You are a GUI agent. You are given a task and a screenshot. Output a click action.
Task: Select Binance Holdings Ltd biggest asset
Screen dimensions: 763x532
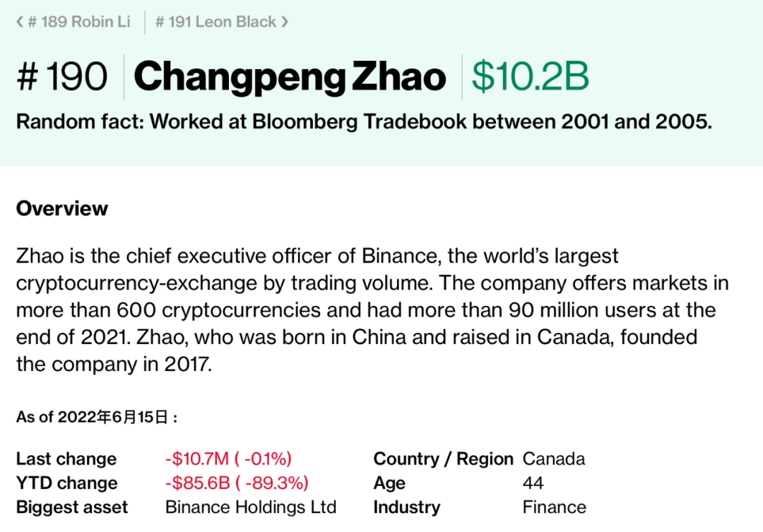[x=251, y=507]
